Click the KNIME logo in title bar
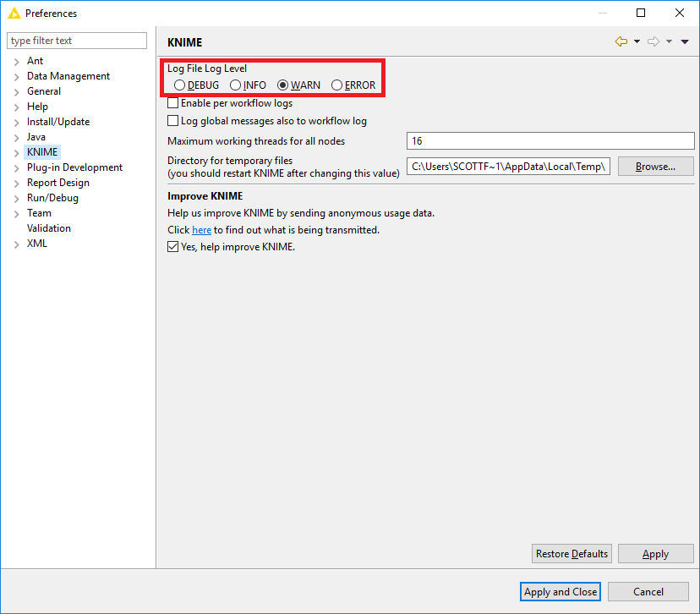Screen dimensions: 700x614 click(x=14, y=13)
